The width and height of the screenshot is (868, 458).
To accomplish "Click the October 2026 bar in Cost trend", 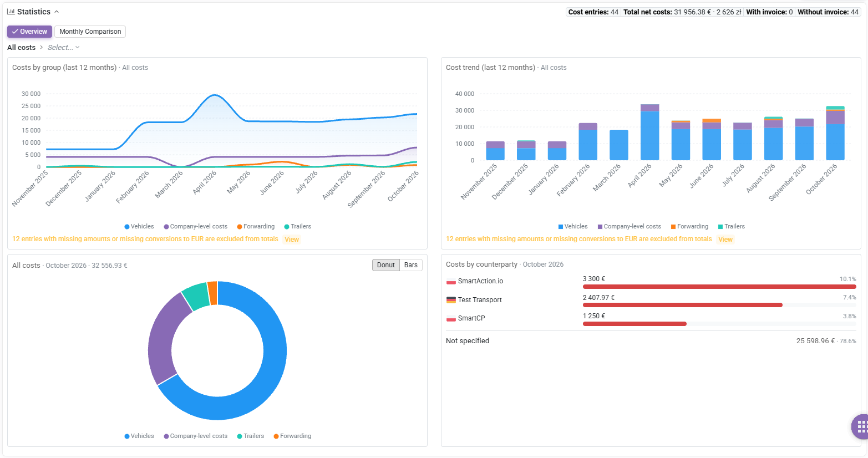I will [835, 133].
